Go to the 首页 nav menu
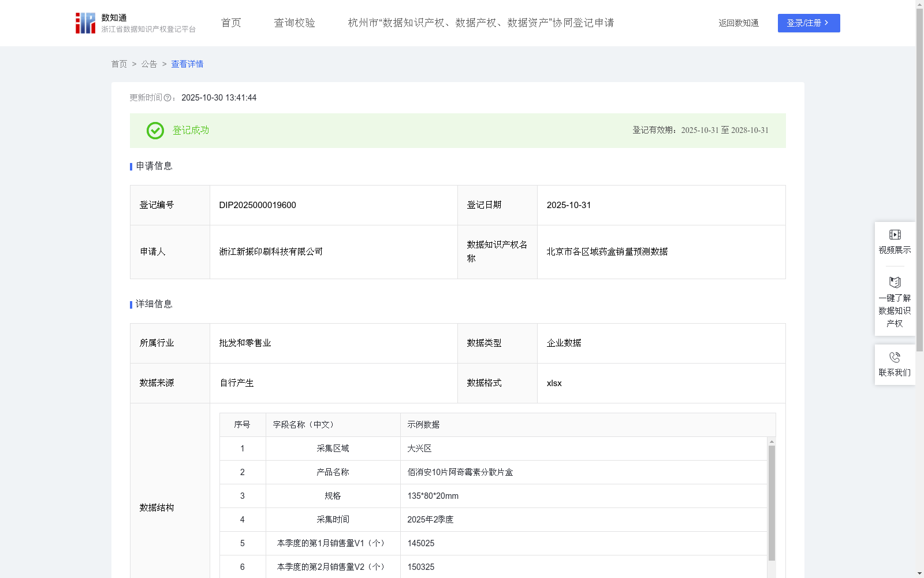This screenshot has width=924, height=578. coord(231,23)
